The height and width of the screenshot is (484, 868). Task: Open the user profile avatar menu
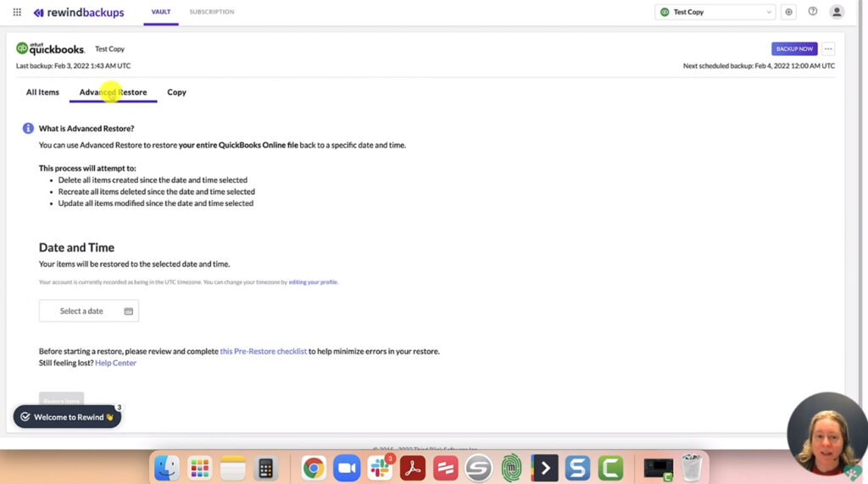tap(837, 12)
